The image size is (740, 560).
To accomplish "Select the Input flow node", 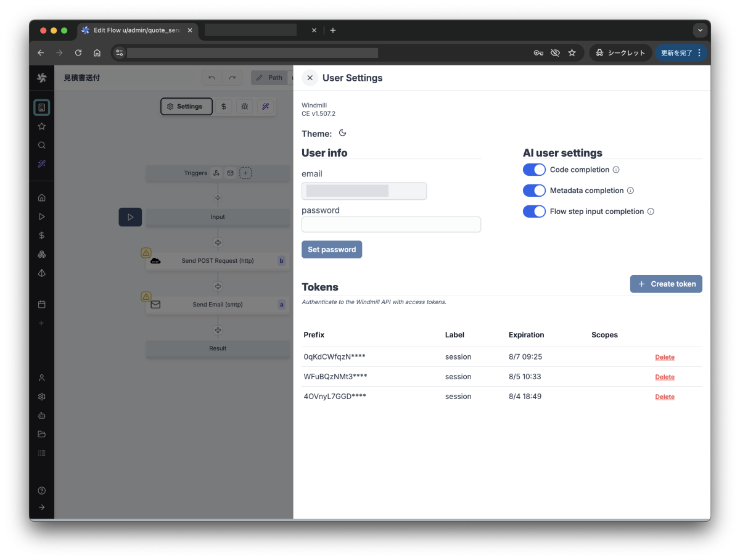I will 218,217.
